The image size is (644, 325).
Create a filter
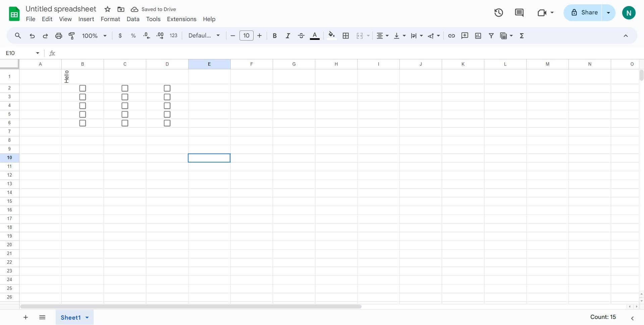tap(491, 36)
